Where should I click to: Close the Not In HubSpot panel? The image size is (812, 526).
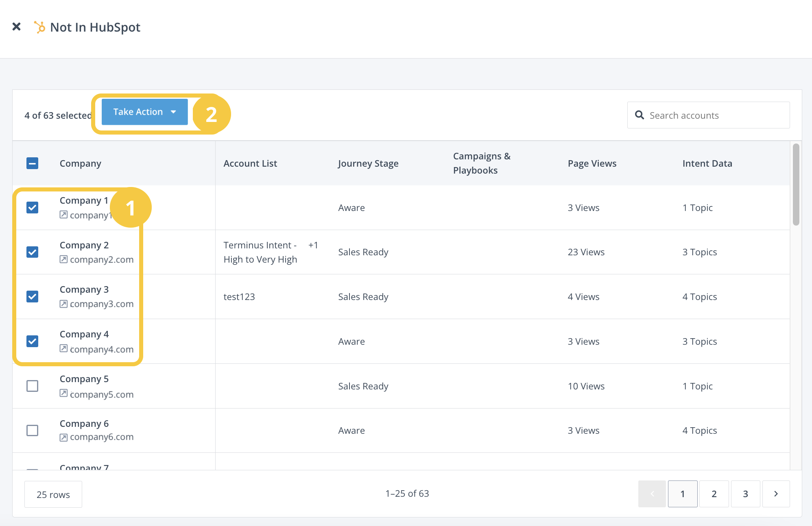coord(16,27)
